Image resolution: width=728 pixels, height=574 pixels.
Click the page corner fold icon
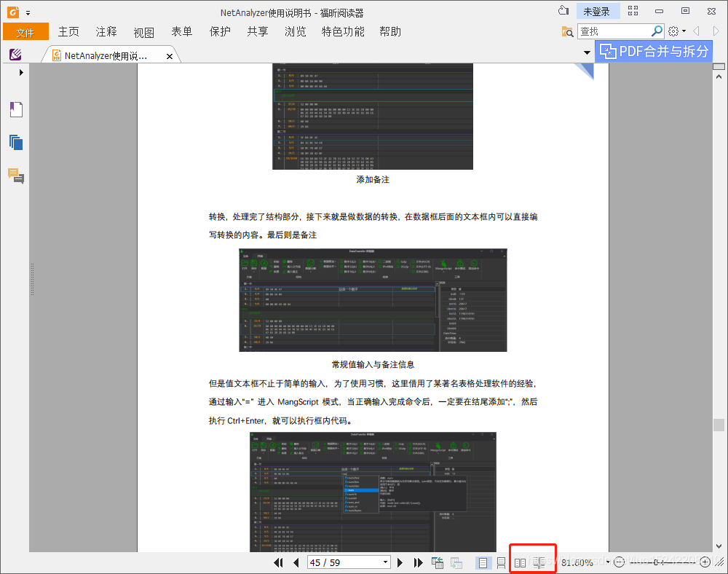pyautogui.click(x=586, y=71)
